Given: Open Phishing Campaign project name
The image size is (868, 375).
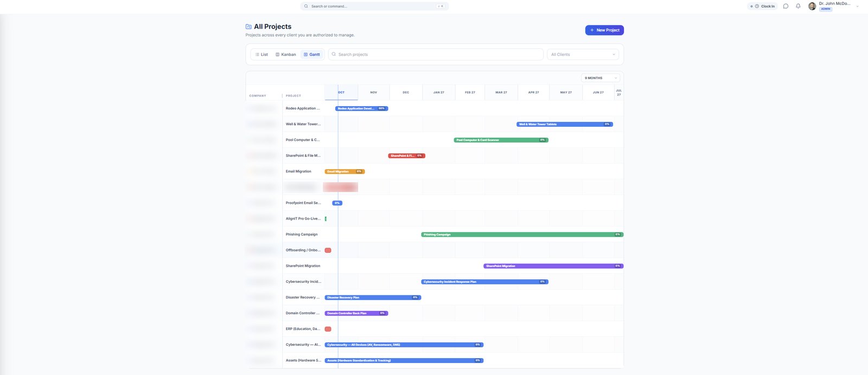Looking at the screenshot, I should [x=302, y=234].
